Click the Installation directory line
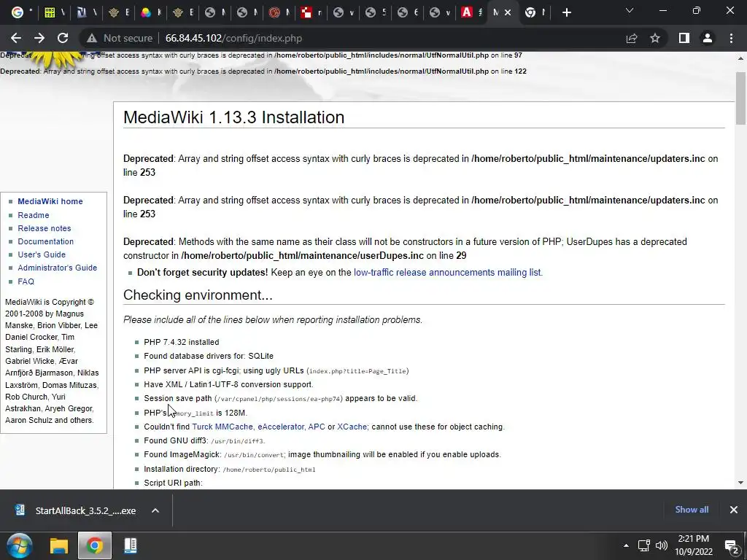 pos(230,469)
